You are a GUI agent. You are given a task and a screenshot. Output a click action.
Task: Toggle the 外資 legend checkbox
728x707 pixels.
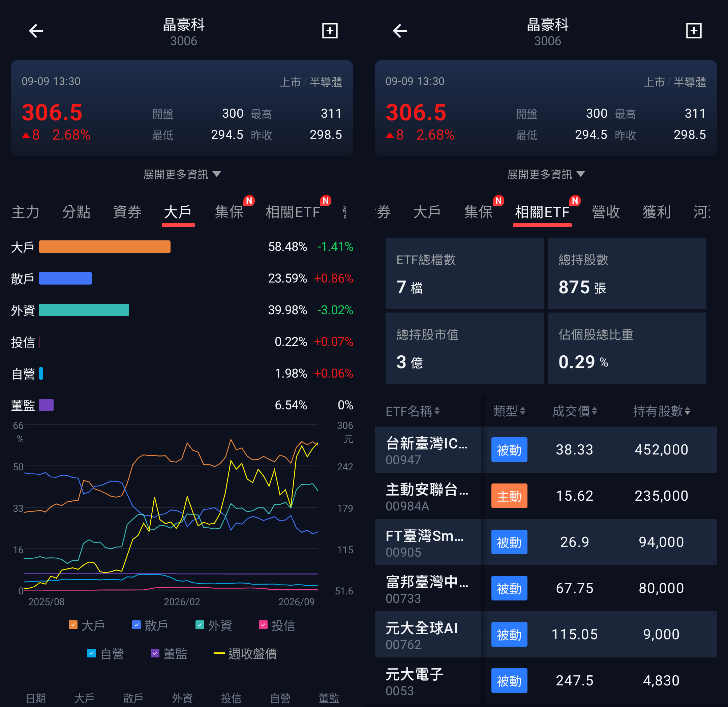coord(200,625)
